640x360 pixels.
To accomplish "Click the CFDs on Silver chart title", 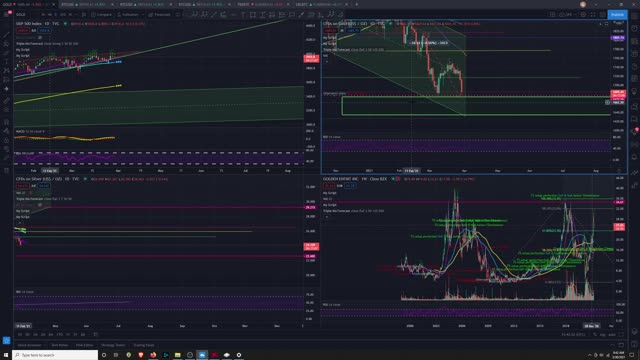I will point(38,179).
